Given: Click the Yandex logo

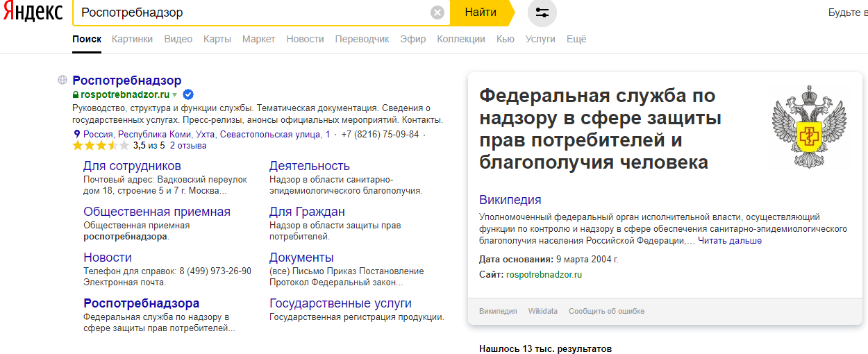Looking at the screenshot, I should [x=32, y=12].
